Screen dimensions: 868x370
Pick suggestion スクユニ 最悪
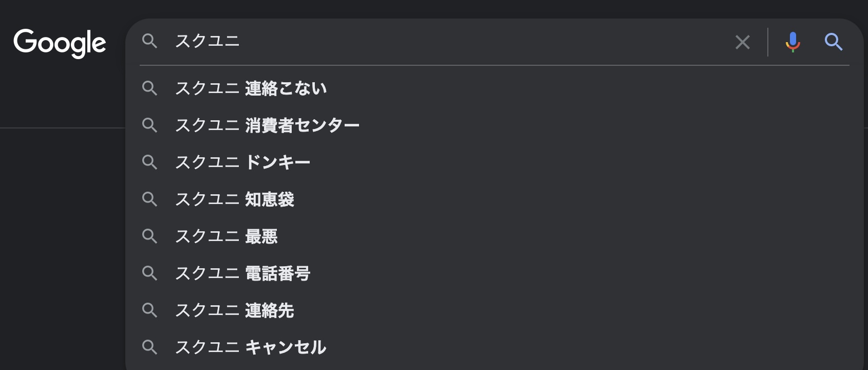click(495, 236)
